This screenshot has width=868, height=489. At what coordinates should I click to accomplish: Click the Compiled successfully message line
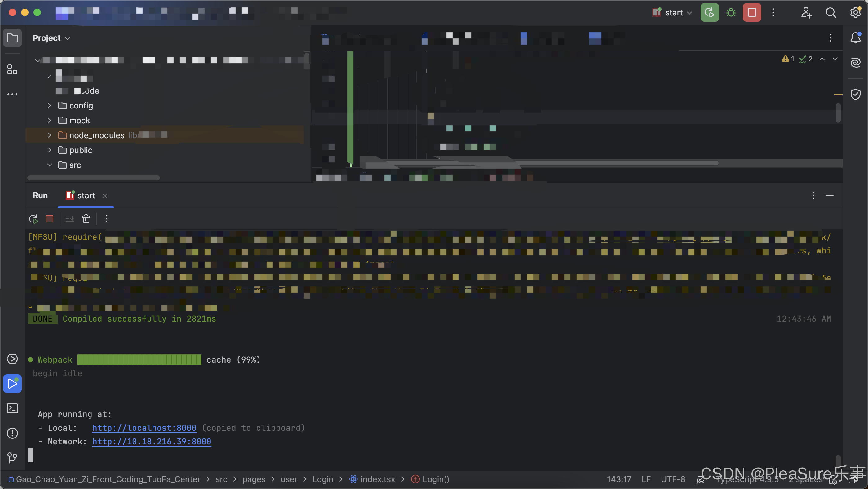click(139, 319)
